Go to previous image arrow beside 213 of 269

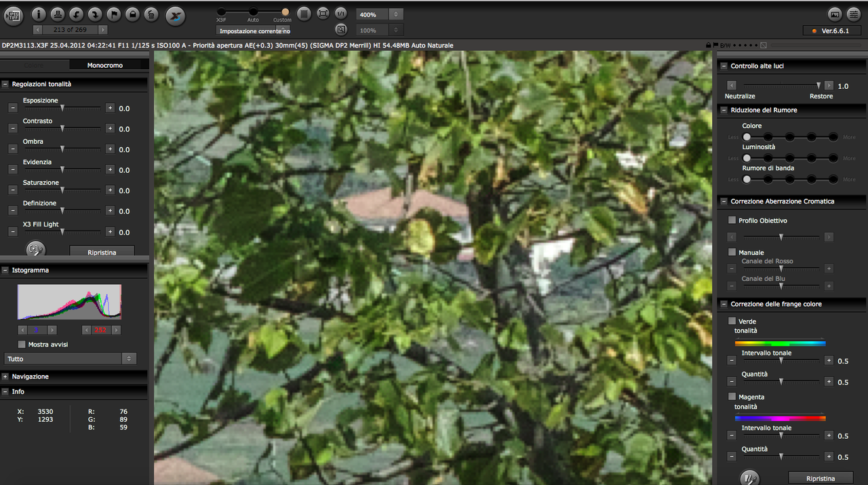[37, 30]
